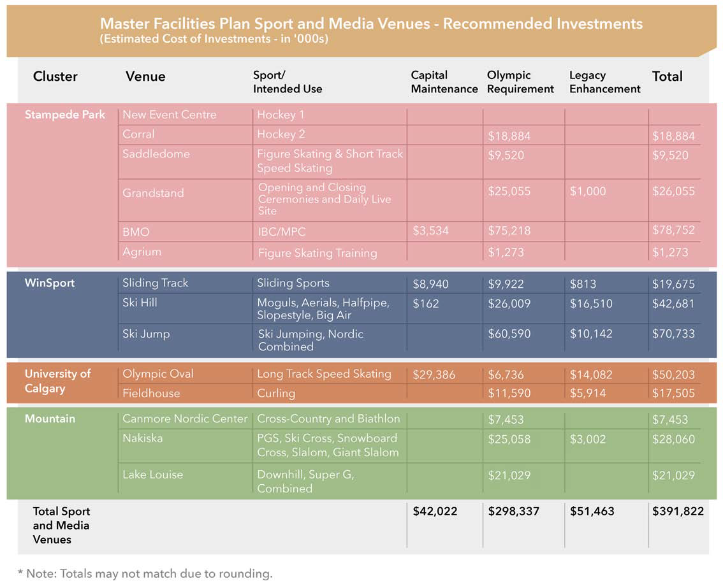Select the Legacy Enhancement column header
This screenshot has width=723, height=588.
click(x=604, y=82)
